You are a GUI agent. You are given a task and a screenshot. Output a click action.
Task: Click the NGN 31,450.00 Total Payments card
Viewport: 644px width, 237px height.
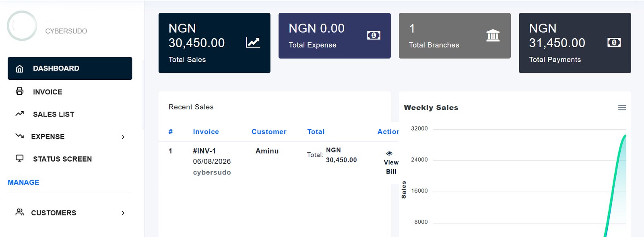pos(575,43)
